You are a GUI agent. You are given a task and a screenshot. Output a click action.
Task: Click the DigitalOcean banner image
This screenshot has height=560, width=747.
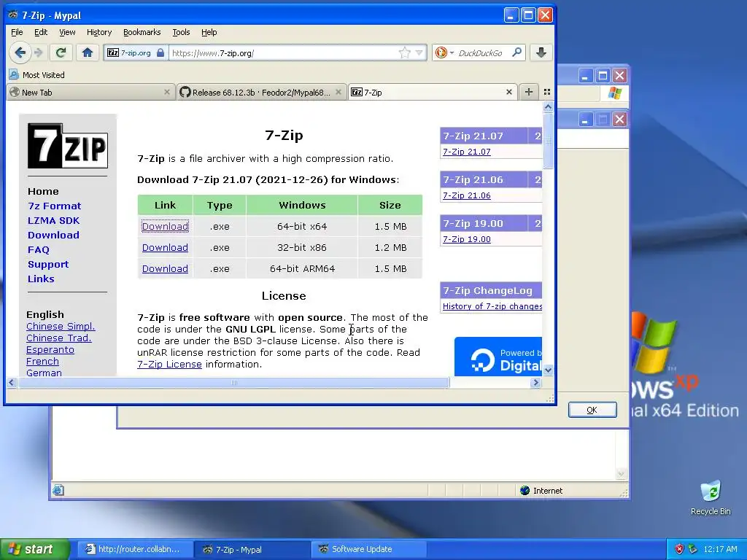(x=498, y=357)
